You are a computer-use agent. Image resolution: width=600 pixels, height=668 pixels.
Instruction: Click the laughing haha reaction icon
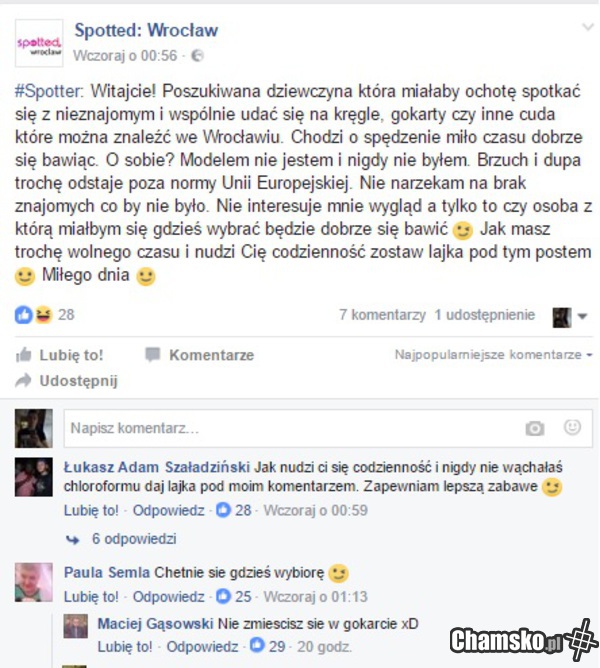43,315
